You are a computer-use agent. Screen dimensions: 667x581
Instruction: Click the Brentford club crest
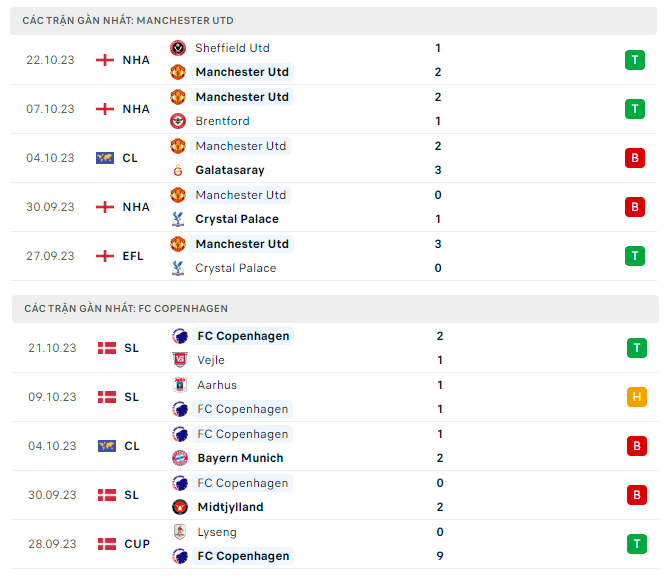point(178,121)
